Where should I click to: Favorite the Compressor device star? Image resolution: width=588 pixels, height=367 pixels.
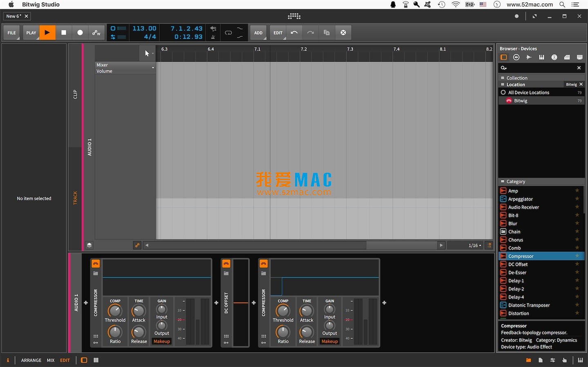tap(577, 256)
